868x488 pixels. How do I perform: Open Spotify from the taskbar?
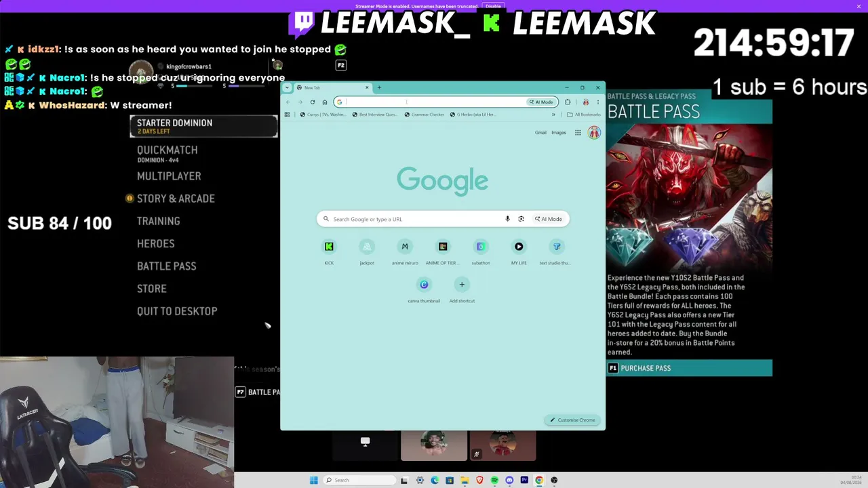tap(494, 481)
